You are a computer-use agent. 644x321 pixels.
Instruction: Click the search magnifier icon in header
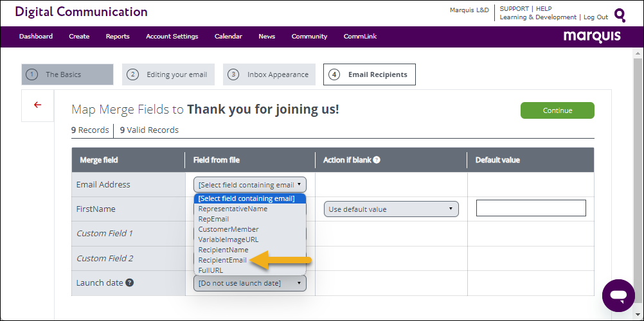pyautogui.click(x=620, y=15)
